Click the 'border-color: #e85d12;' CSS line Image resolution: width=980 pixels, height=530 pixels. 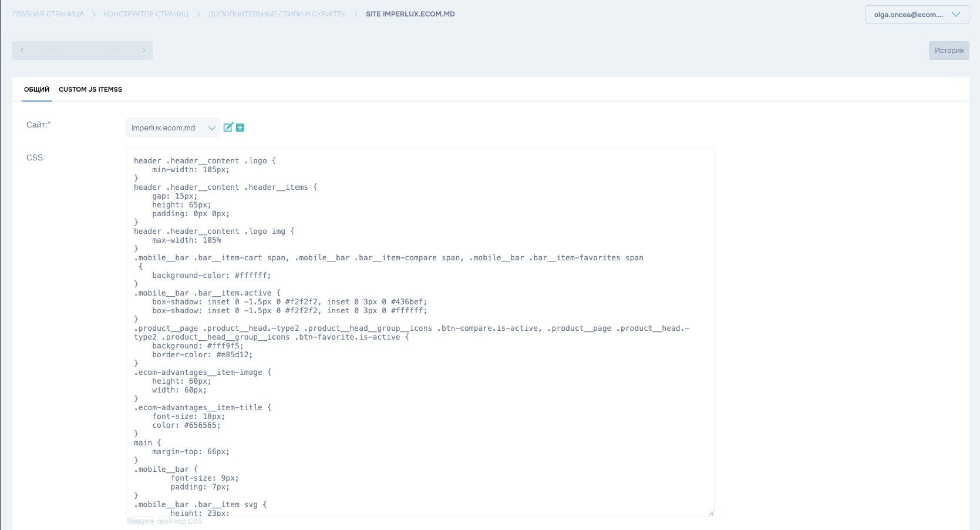tap(202, 355)
